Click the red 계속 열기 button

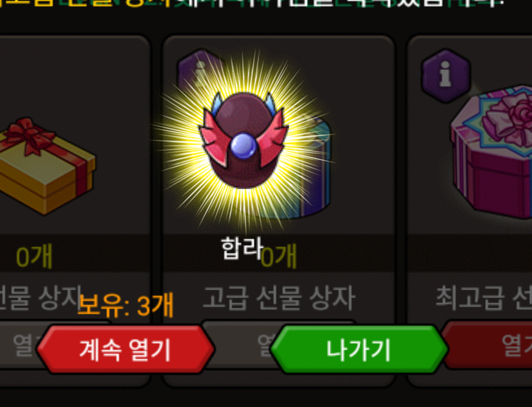(125, 349)
